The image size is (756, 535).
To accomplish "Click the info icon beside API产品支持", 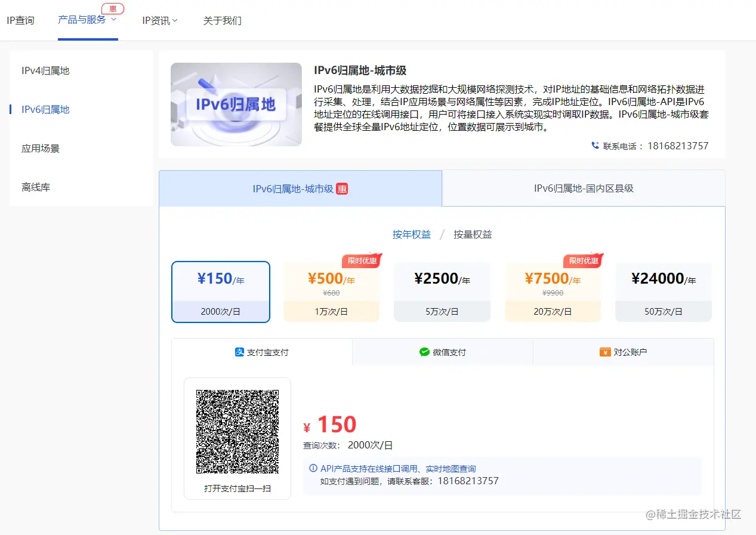I will pos(313,469).
